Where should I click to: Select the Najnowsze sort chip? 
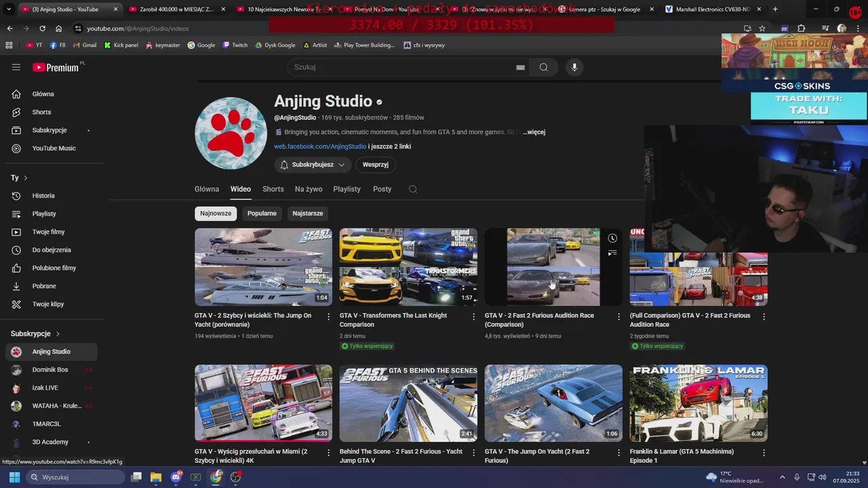pyautogui.click(x=216, y=213)
